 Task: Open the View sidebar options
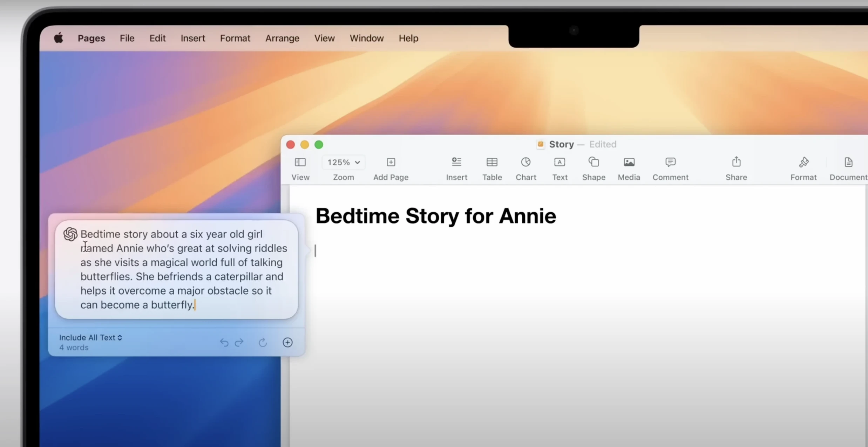(300, 168)
